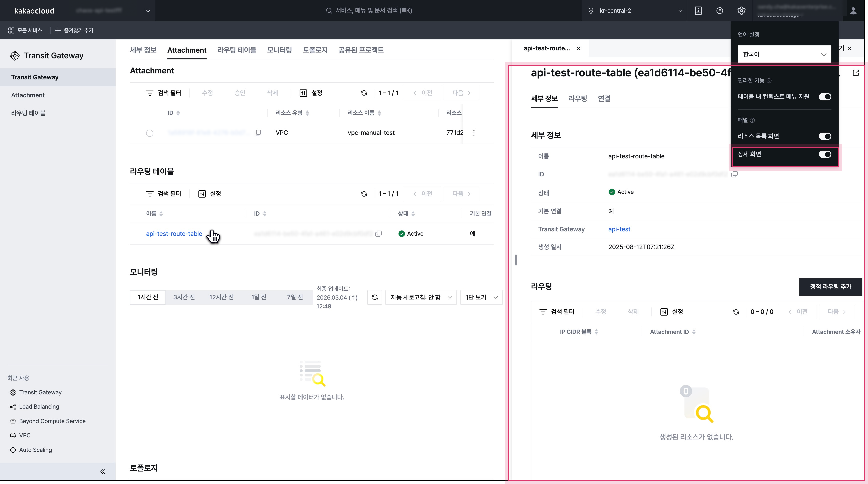868x484 pixels.
Task: Toggle the 상세 화면 panel switch
Action: pyautogui.click(x=825, y=154)
